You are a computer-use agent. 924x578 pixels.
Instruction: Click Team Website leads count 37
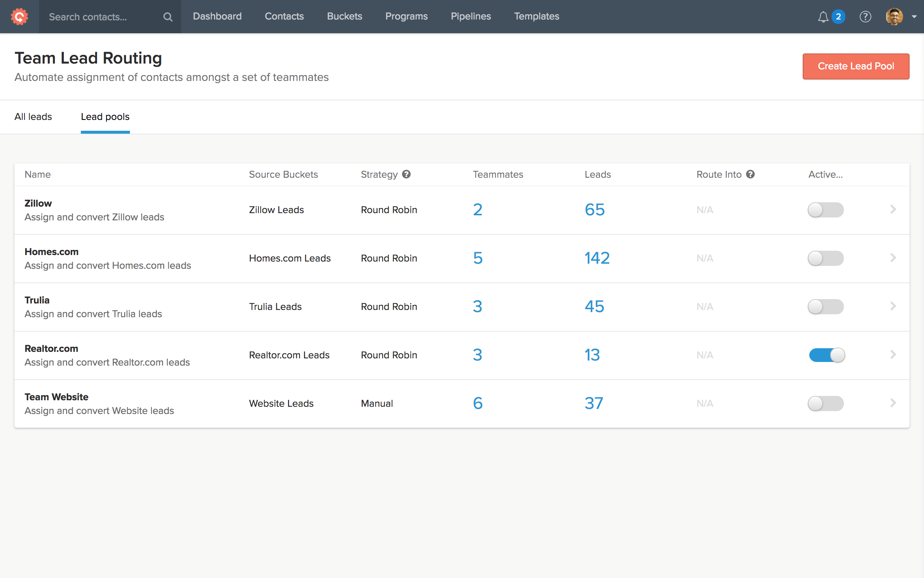click(594, 403)
